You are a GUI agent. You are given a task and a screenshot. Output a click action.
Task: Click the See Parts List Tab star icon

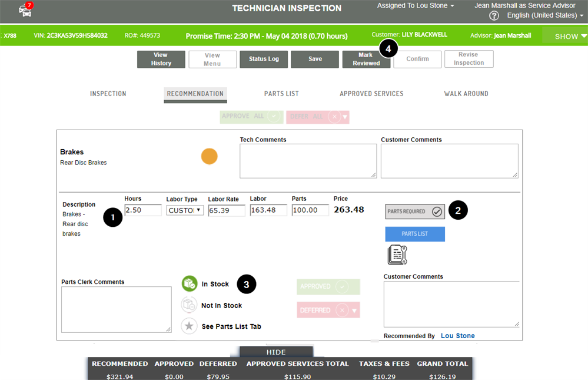pyautogui.click(x=190, y=326)
